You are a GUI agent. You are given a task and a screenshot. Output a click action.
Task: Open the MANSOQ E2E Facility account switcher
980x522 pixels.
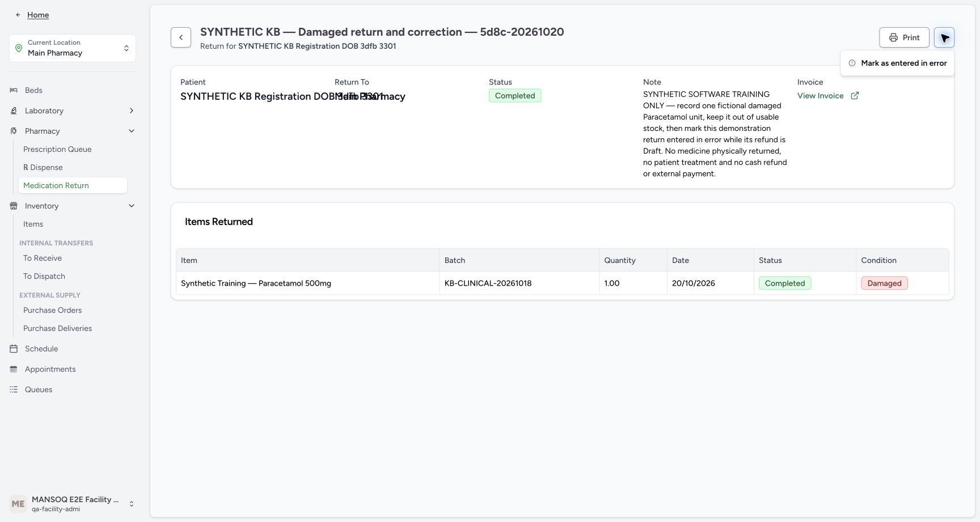point(73,504)
